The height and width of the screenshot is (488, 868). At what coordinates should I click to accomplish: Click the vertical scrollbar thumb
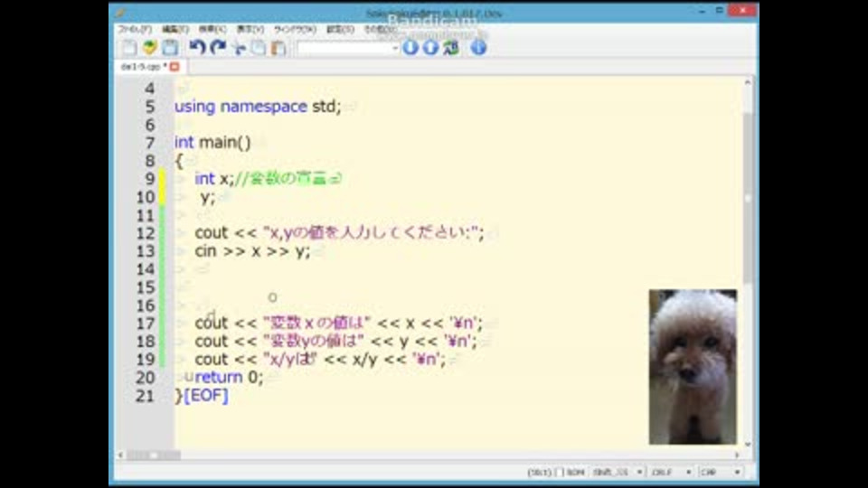[x=748, y=198]
